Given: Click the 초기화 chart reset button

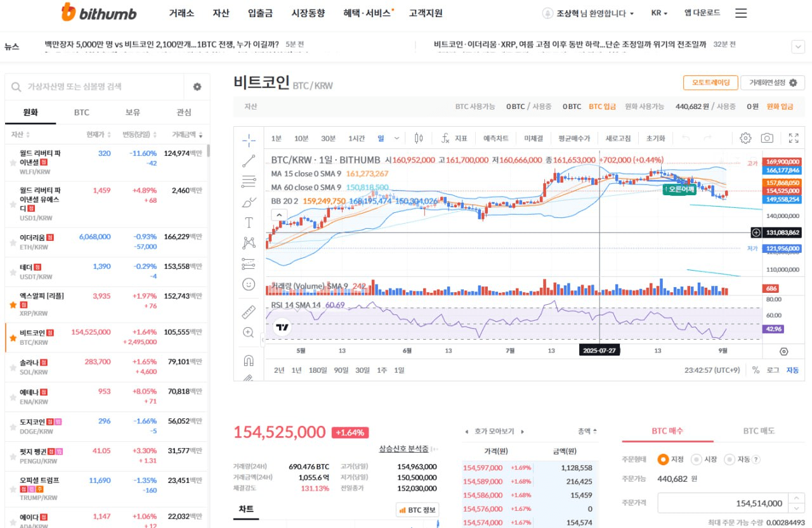Looking at the screenshot, I should click(655, 138).
